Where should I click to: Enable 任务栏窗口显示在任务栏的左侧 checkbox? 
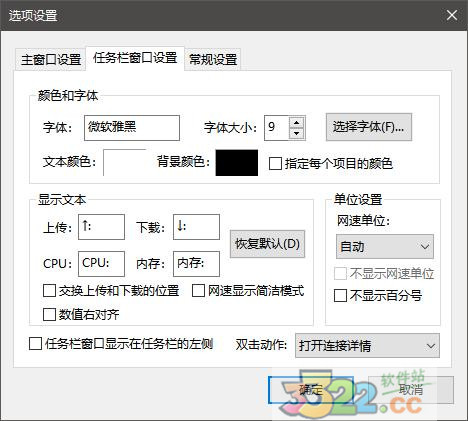click(x=35, y=344)
